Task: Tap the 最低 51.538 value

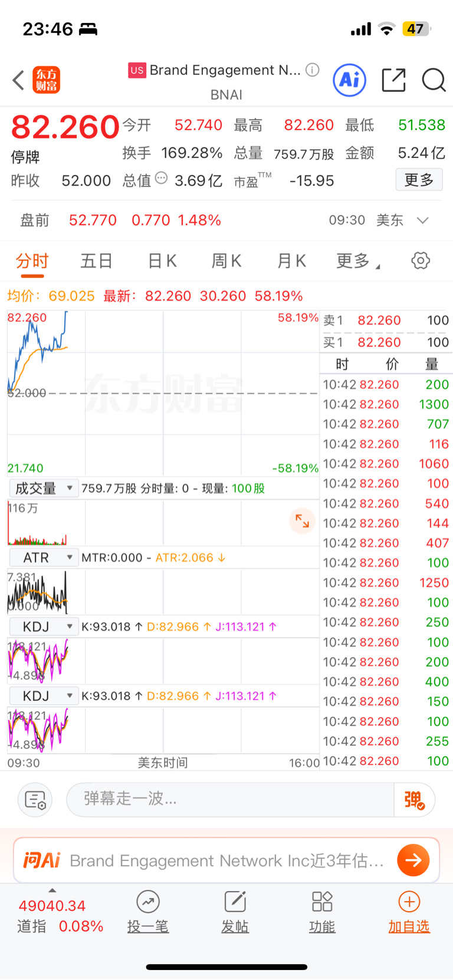Action: (422, 125)
